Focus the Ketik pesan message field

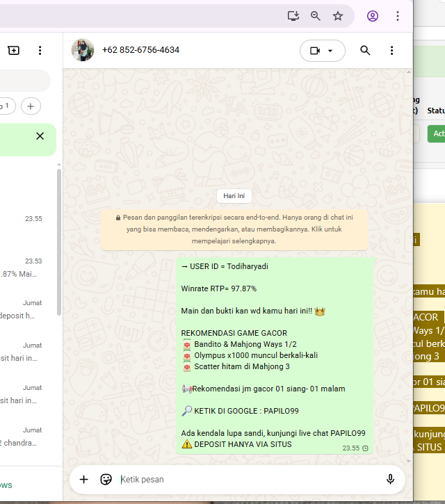coord(248,479)
